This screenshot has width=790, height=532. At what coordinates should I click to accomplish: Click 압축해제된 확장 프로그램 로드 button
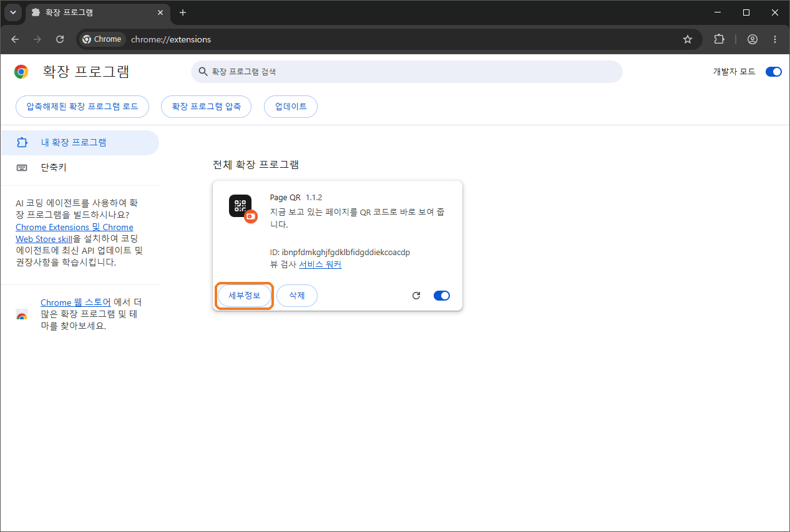(82, 107)
